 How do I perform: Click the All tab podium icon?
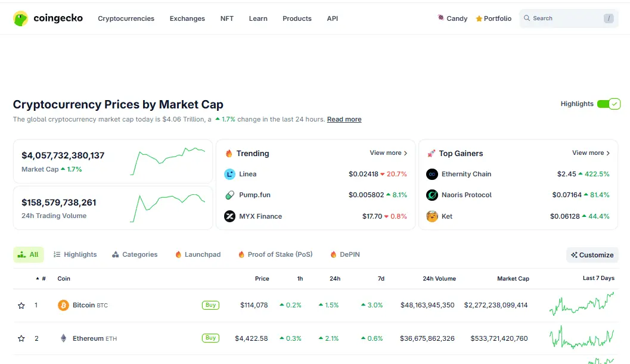pyautogui.click(x=21, y=254)
